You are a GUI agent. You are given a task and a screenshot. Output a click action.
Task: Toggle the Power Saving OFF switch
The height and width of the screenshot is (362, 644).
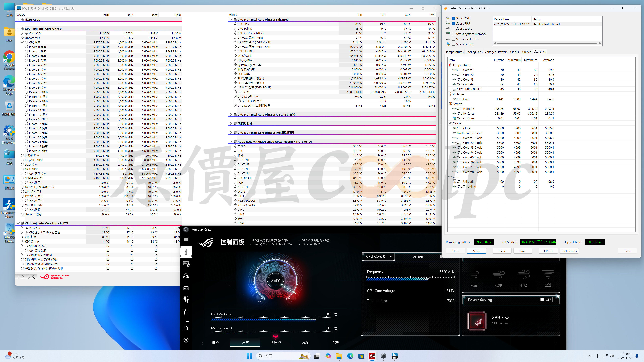pos(546,299)
